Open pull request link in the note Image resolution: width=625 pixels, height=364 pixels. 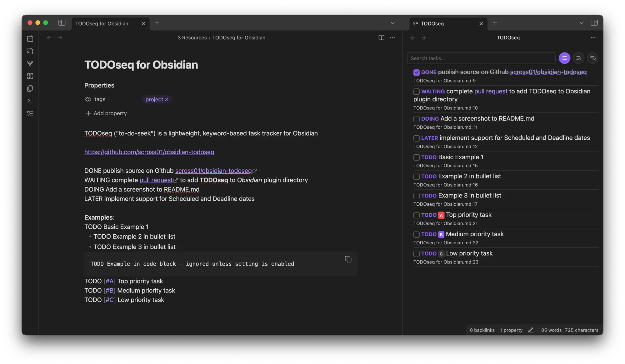[156, 180]
